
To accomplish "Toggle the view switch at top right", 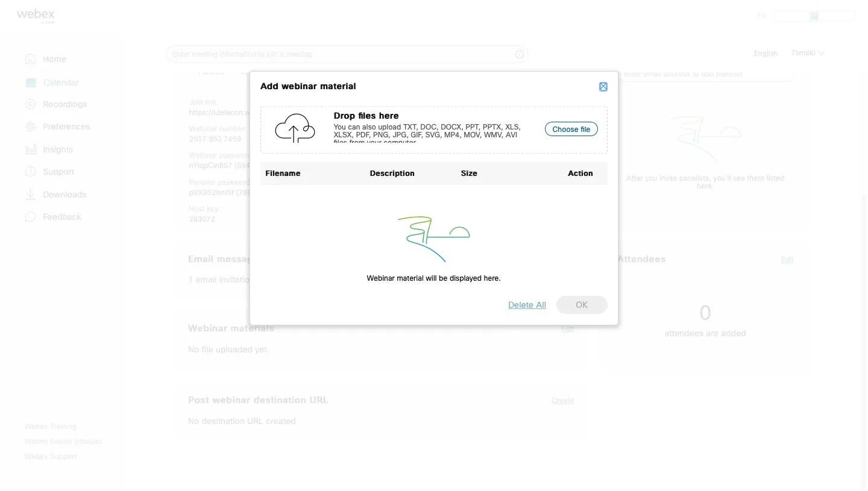I will (814, 16).
